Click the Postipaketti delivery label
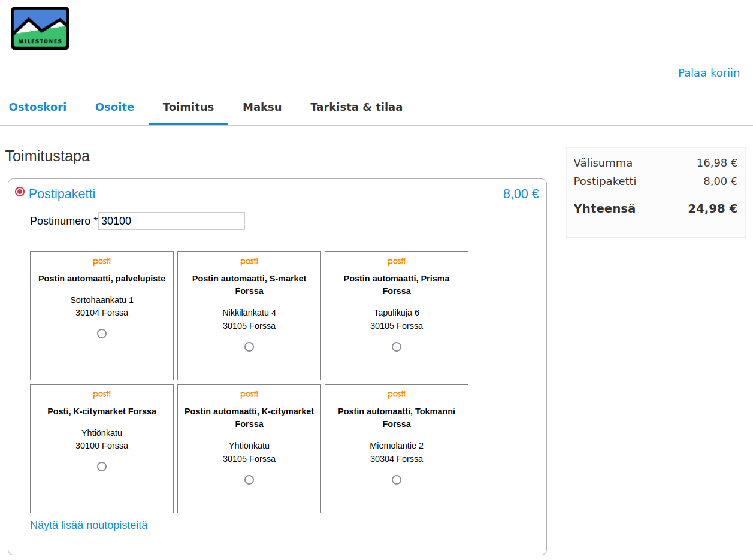This screenshot has height=560, width=753. click(62, 194)
